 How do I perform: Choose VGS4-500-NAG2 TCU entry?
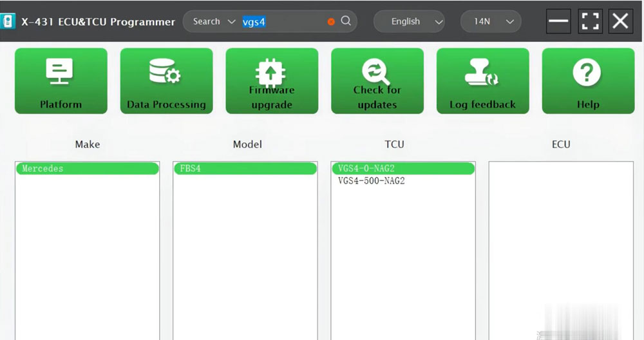coord(372,181)
